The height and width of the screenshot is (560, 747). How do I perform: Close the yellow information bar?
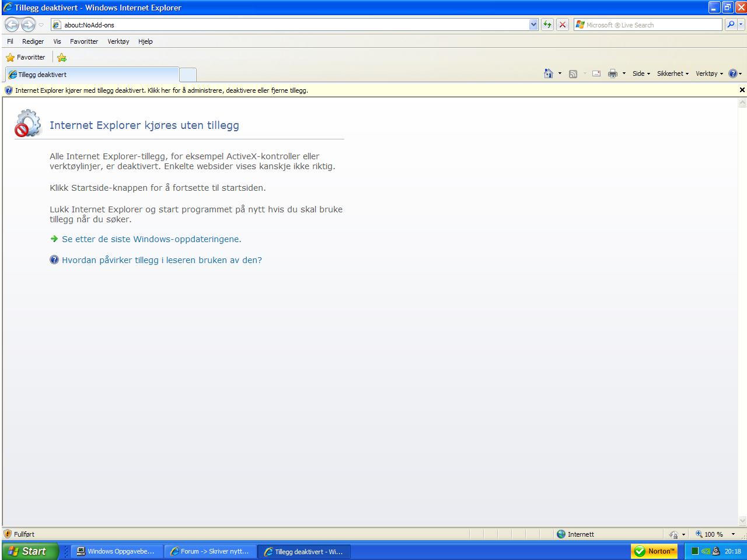point(742,90)
